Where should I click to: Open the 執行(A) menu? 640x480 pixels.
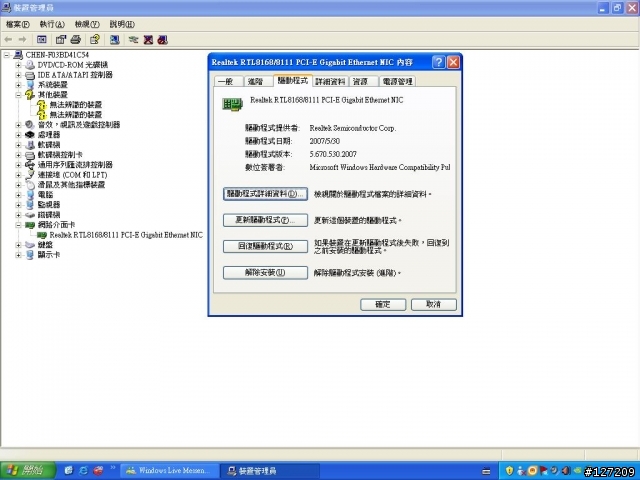tap(52, 24)
